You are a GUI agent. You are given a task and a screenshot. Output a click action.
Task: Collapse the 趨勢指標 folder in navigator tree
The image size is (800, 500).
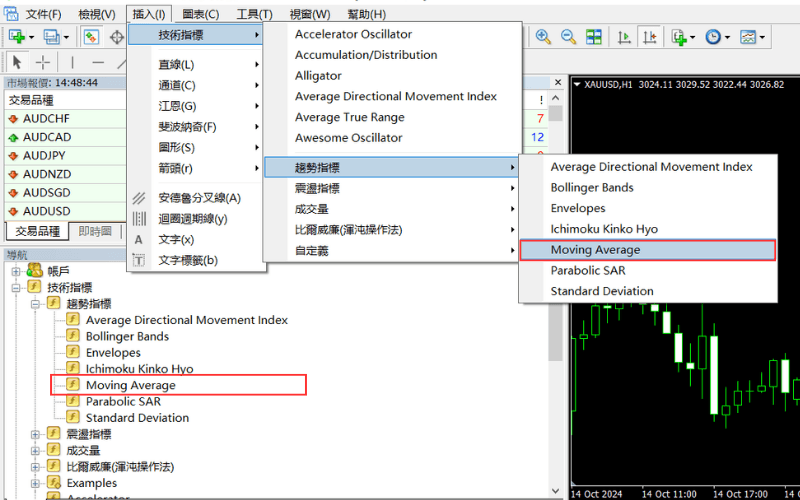coord(36,304)
